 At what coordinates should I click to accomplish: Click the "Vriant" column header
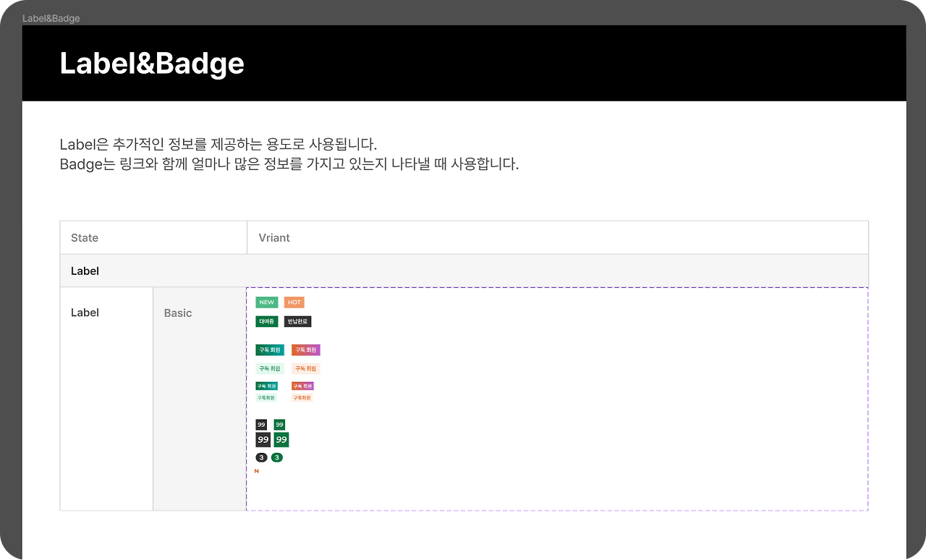[x=274, y=237]
